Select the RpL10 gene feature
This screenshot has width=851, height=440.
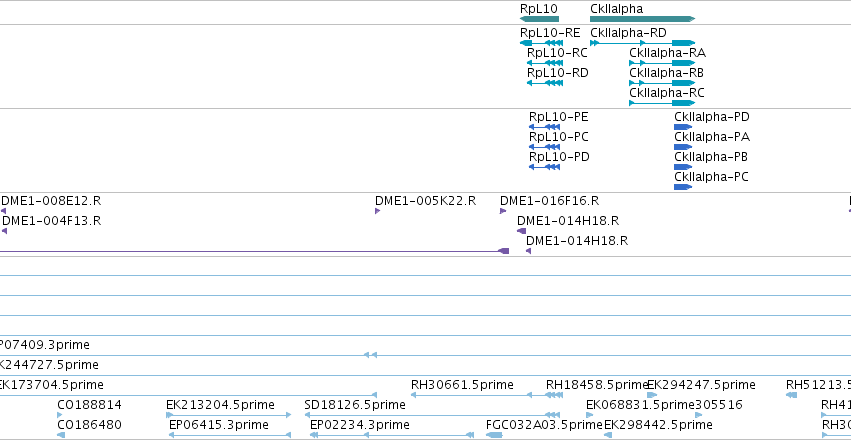click(539, 19)
